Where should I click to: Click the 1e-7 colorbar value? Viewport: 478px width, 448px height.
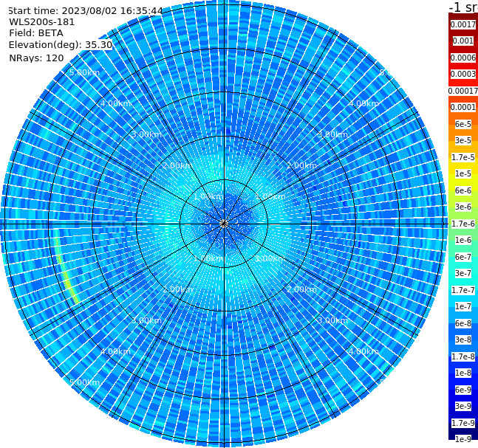463,306
